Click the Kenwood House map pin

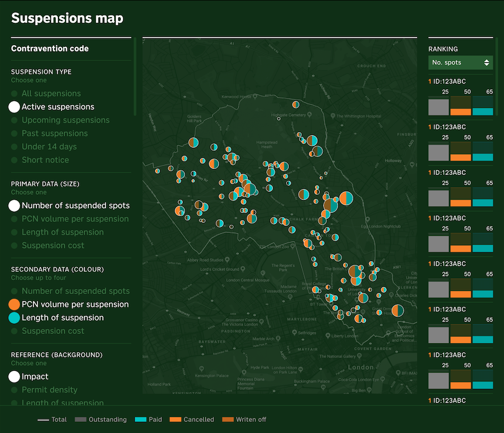255,96
